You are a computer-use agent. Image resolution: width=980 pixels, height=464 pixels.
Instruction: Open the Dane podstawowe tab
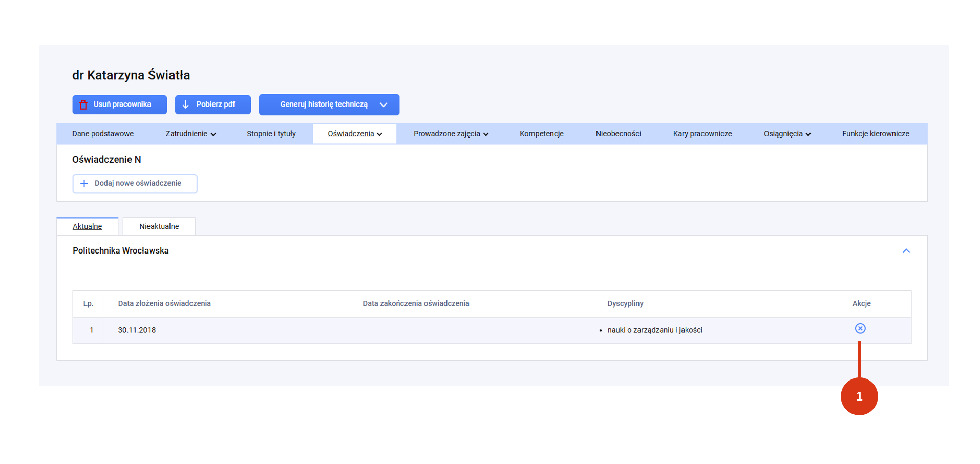click(103, 134)
